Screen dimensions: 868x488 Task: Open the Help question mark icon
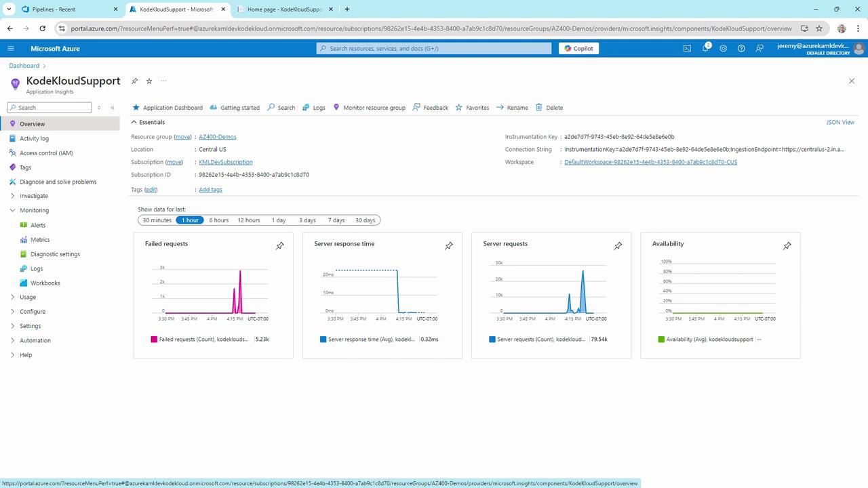[x=741, y=48]
